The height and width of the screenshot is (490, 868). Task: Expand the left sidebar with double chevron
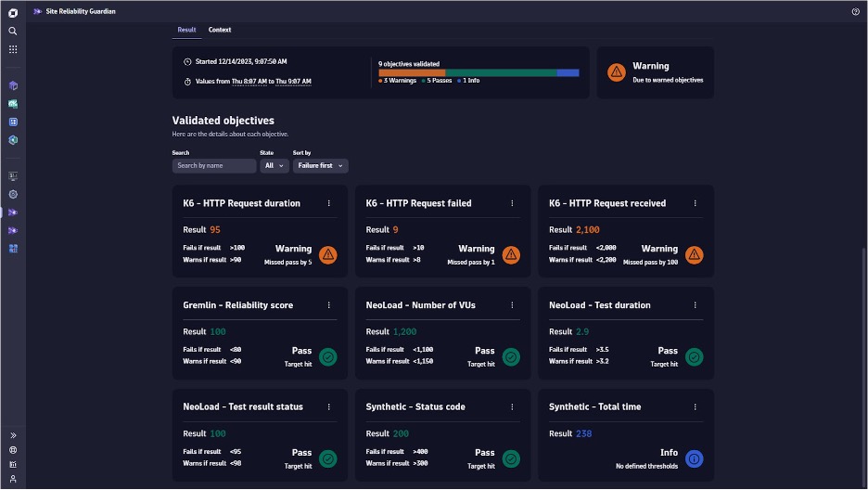pyautogui.click(x=13, y=434)
